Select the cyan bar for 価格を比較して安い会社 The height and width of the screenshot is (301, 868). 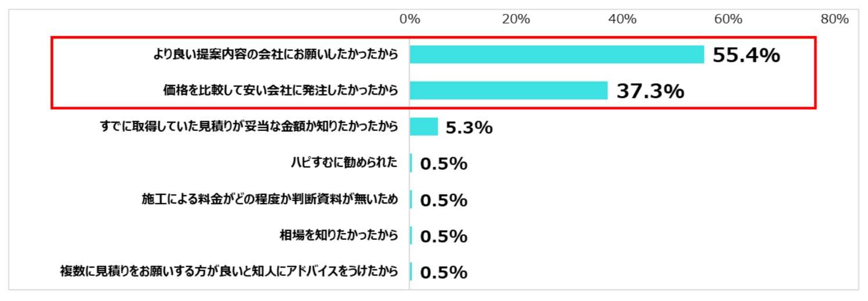(508, 91)
